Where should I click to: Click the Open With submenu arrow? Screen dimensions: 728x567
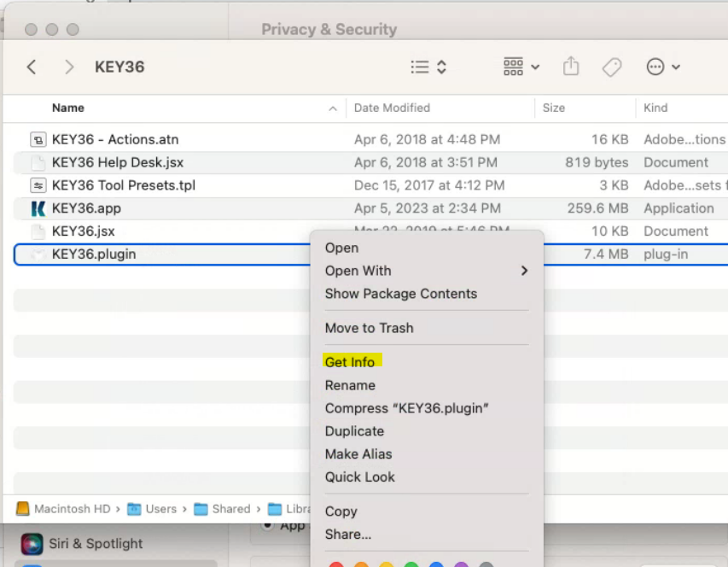[x=524, y=271]
